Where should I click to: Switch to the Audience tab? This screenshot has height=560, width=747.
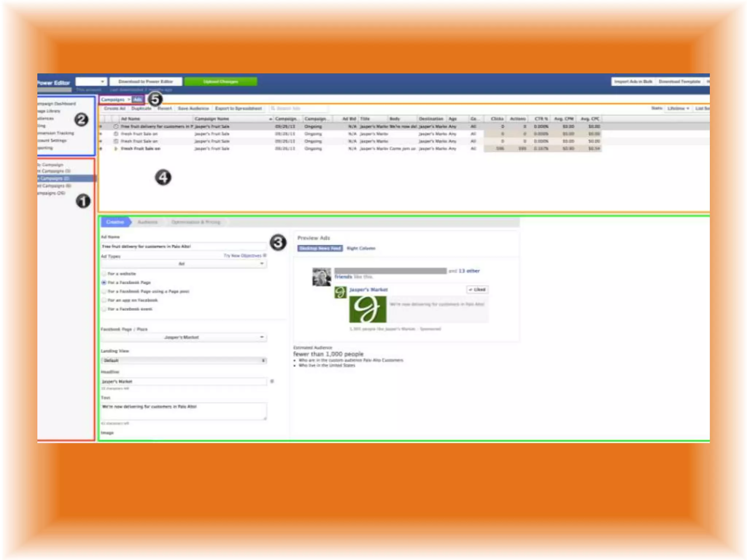point(147,222)
